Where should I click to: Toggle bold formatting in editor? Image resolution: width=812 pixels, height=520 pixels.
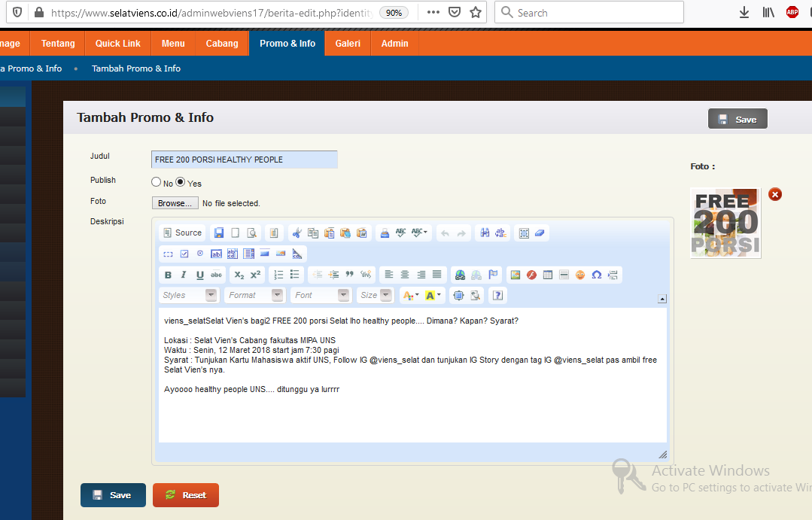(x=168, y=275)
